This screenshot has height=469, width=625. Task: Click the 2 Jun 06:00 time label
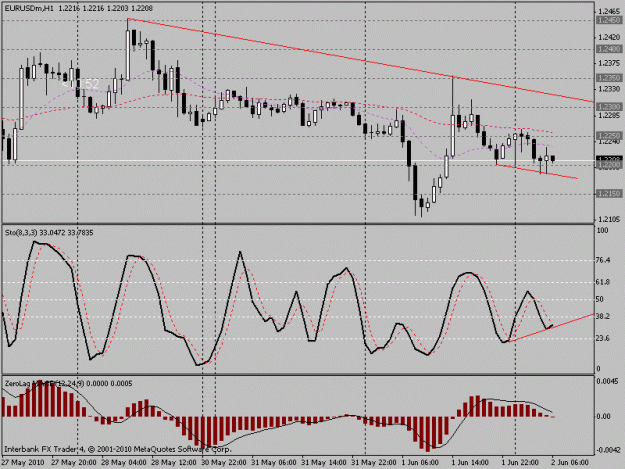(570, 463)
